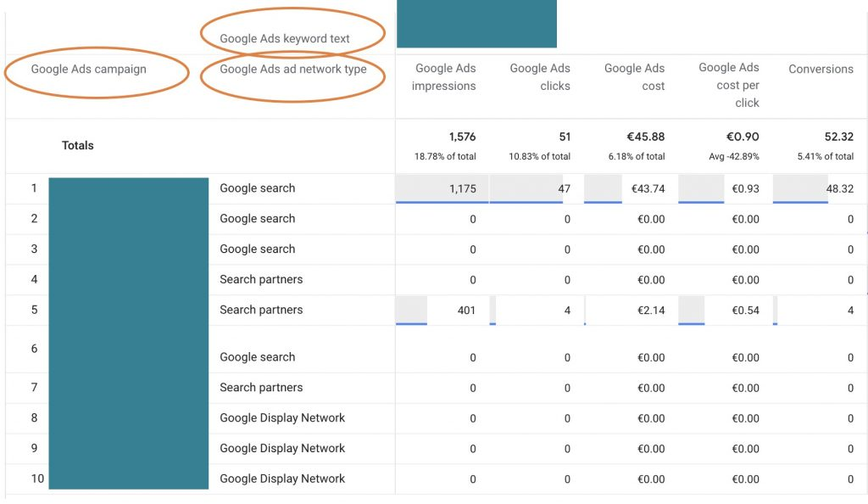Viewport: 868px width, 504px height.
Task: Sort by Google Ads impressions column
Action: [444, 77]
